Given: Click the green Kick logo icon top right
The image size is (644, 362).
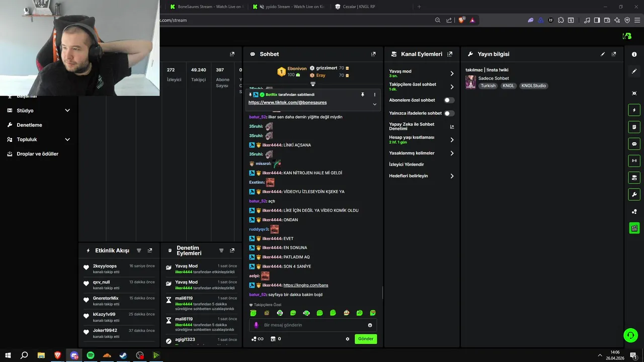Looking at the screenshot, I should [627, 36].
